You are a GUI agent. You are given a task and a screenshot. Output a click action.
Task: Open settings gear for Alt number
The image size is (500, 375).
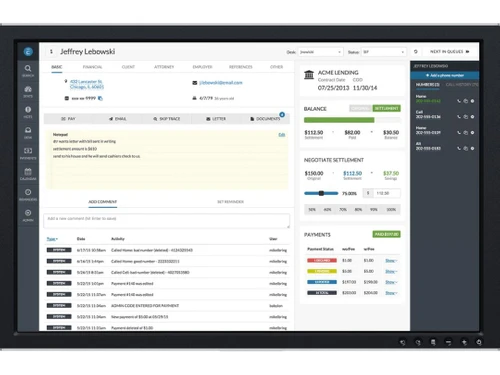[x=472, y=148]
